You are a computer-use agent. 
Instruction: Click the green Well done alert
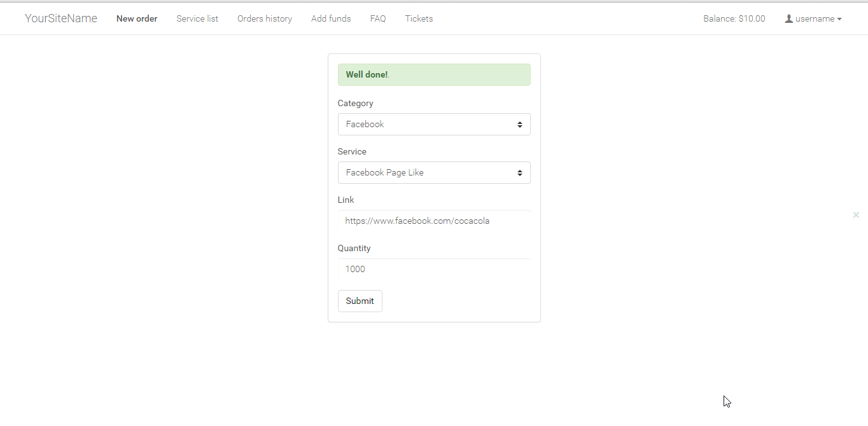[x=434, y=75]
